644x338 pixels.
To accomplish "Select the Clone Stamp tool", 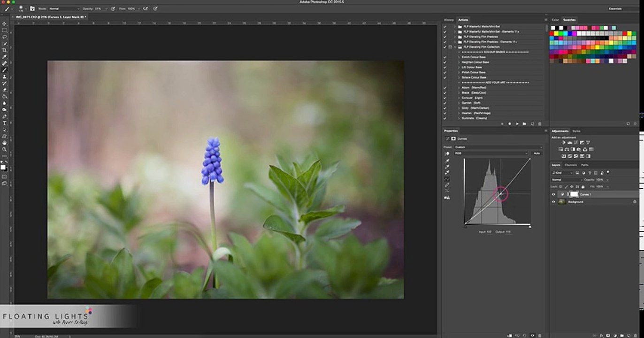I will (x=5, y=77).
